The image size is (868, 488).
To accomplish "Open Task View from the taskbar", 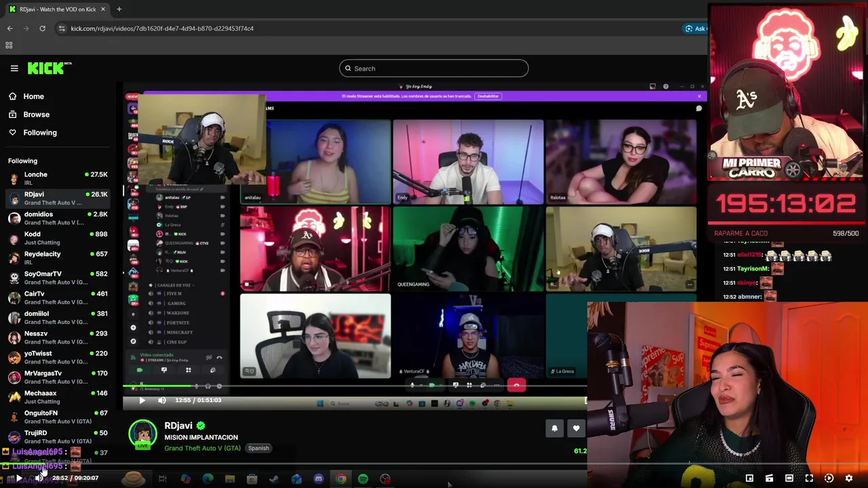I will point(163,479).
